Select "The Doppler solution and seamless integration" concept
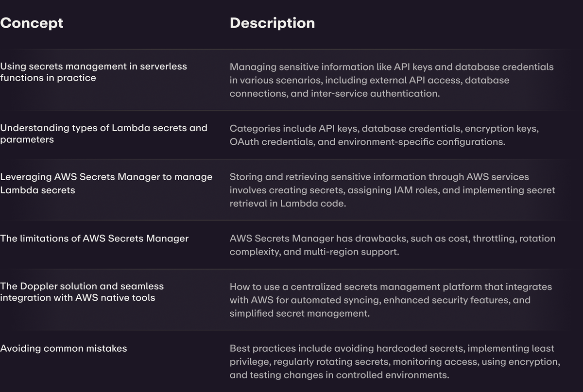583x392 pixels. click(82, 292)
